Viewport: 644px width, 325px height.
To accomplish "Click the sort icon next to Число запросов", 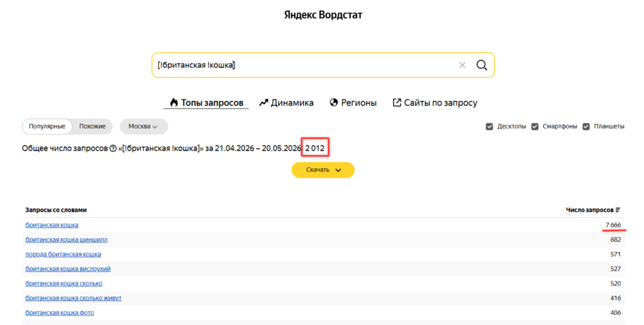I will coord(618,210).
